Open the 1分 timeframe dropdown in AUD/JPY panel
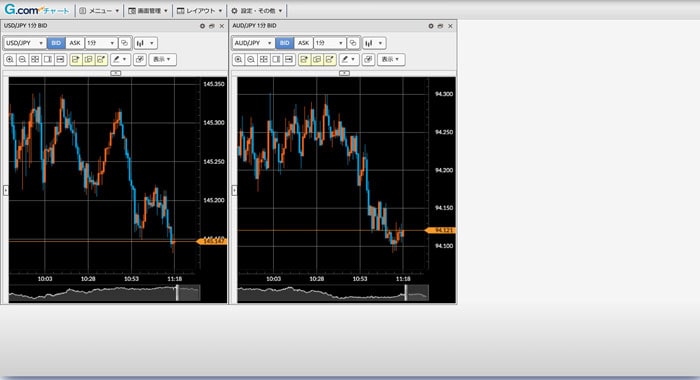The width and height of the screenshot is (700, 380). 329,43
